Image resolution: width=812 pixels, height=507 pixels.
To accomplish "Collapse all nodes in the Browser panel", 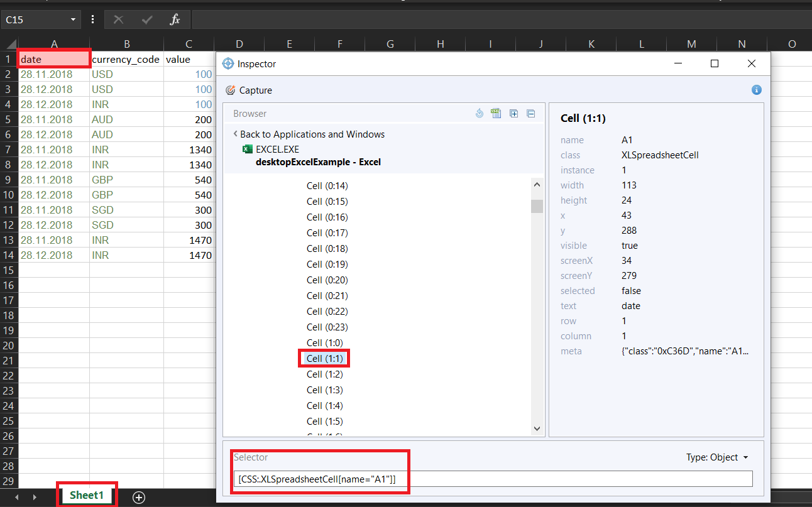I will click(x=531, y=114).
